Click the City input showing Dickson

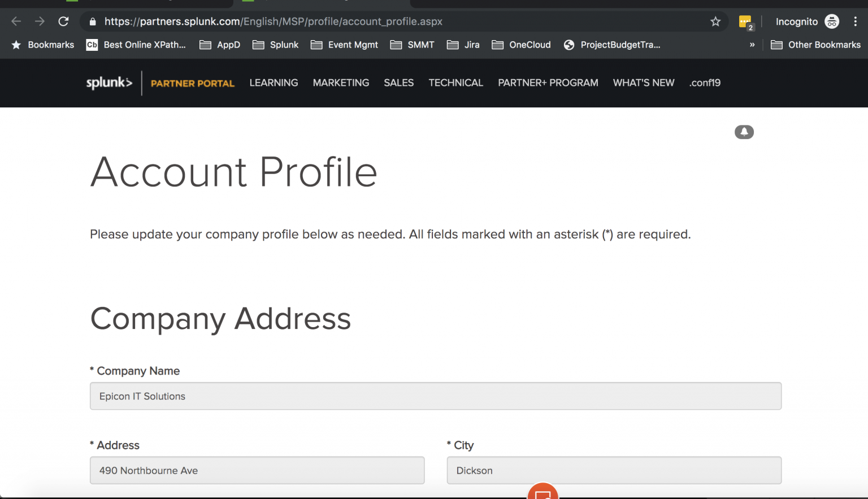point(614,470)
